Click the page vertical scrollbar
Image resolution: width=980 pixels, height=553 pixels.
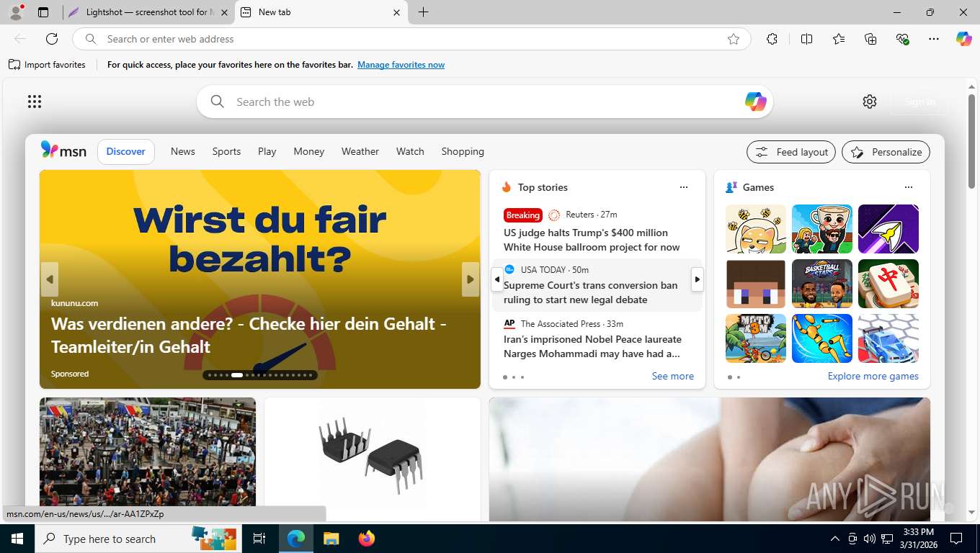tap(971, 141)
